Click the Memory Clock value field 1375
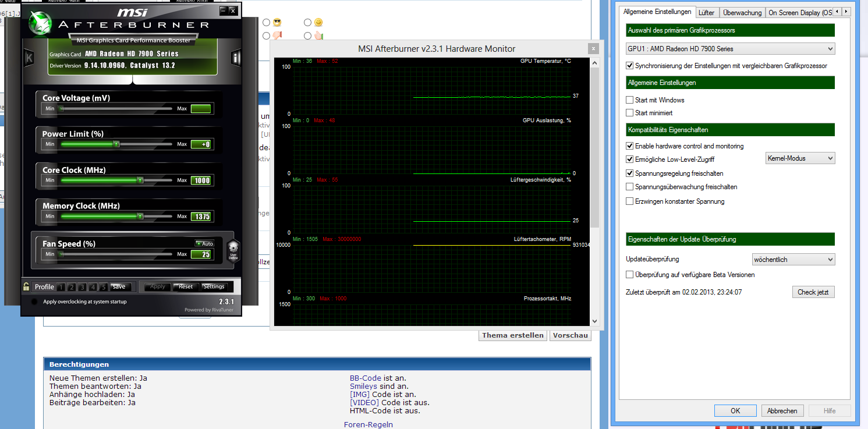 click(x=201, y=217)
